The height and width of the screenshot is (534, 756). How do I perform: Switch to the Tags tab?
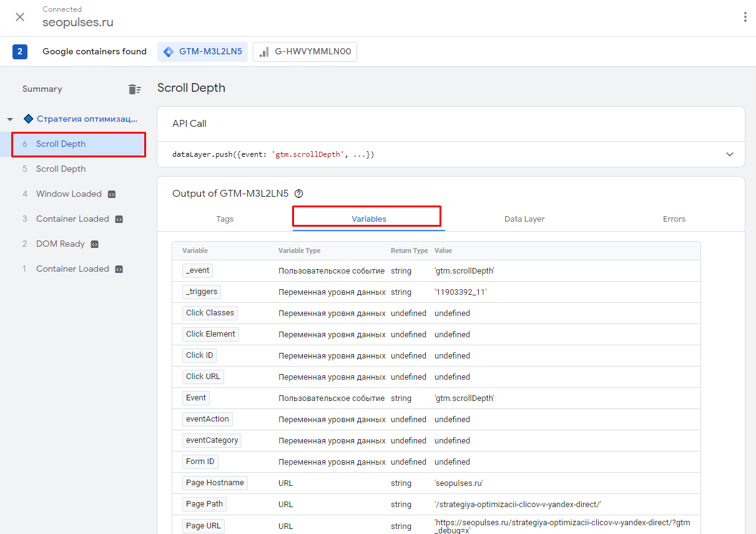click(225, 219)
